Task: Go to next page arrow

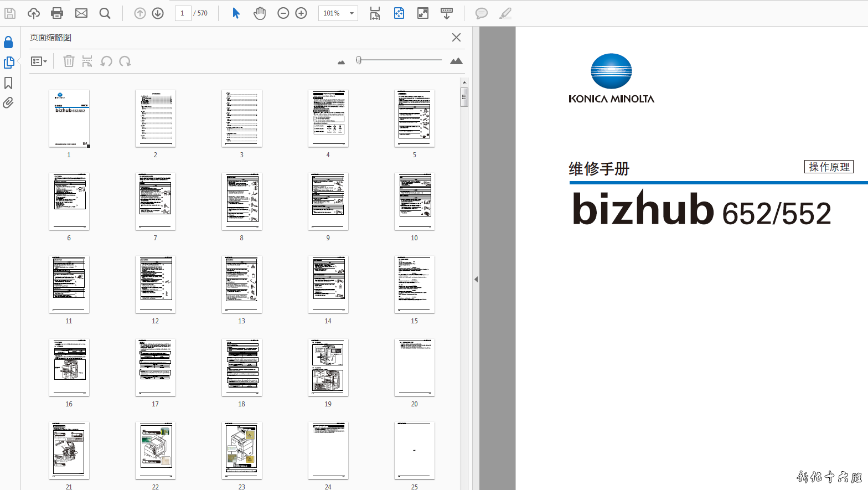Action: tap(158, 13)
